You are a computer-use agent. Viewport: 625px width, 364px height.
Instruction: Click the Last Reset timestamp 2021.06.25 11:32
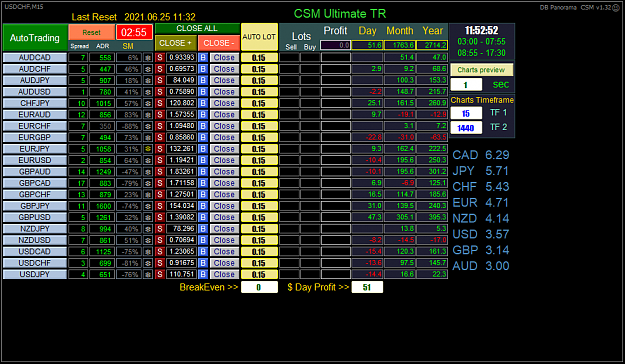(160, 17)
